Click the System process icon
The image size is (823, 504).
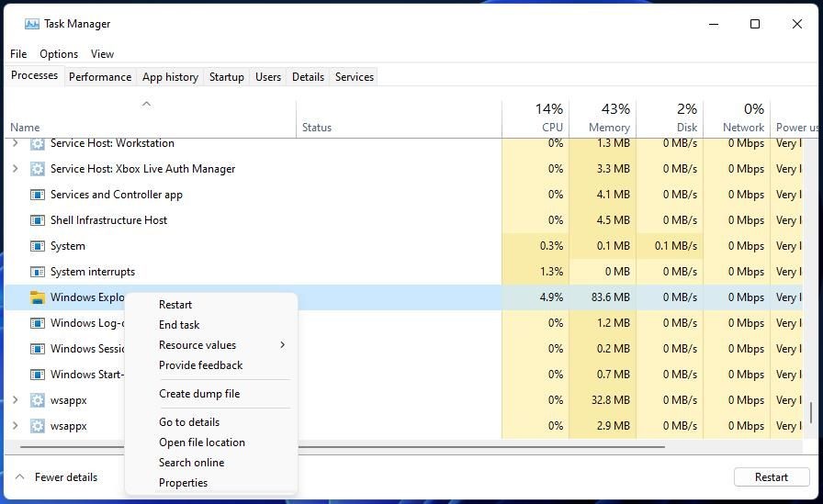coord(38,246)
